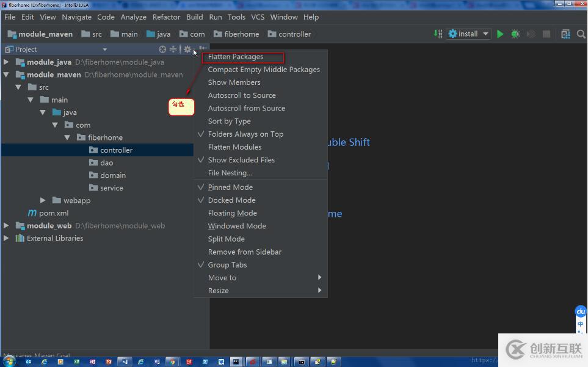588x367 pixels.
Task: Open Search Everywhere magnifier icon
Action: click(581, 34)
